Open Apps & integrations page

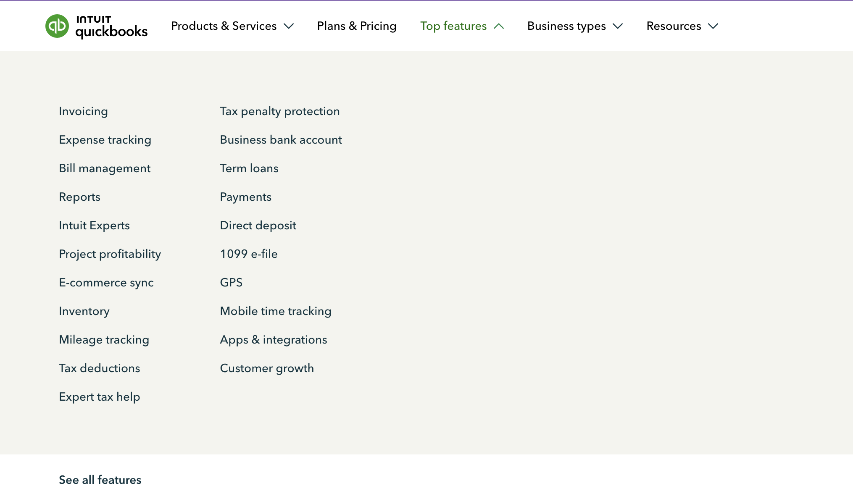pyautogui.click(x=274, y=340)
